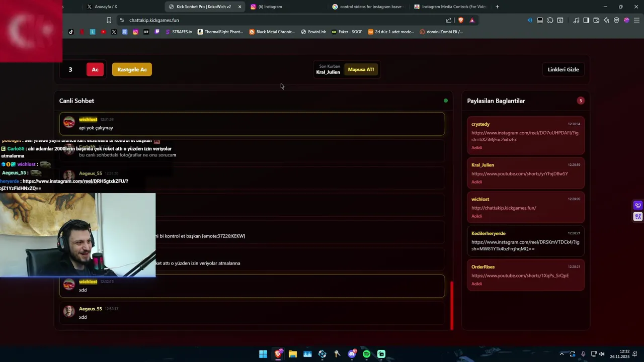
Task: Click wichlost's avatar on the 'api yok çalışmay' message
Action: 69,122
